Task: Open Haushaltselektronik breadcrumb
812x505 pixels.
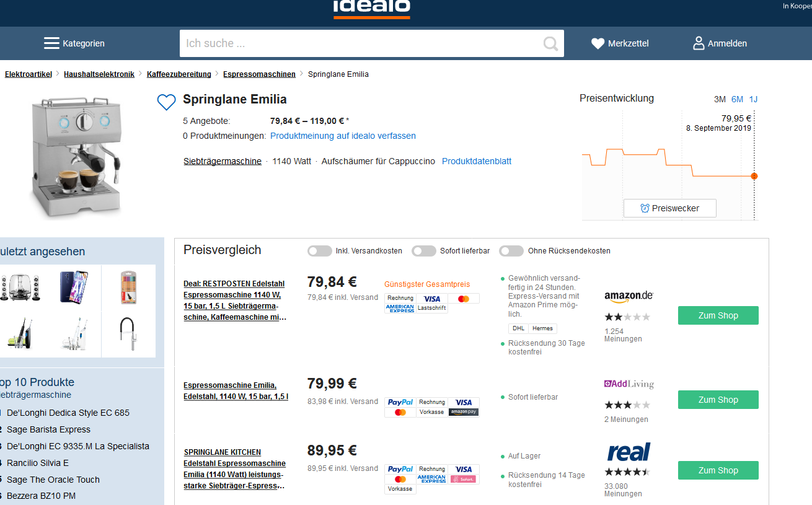Action: pyautogui.click(x=99, y=74)
